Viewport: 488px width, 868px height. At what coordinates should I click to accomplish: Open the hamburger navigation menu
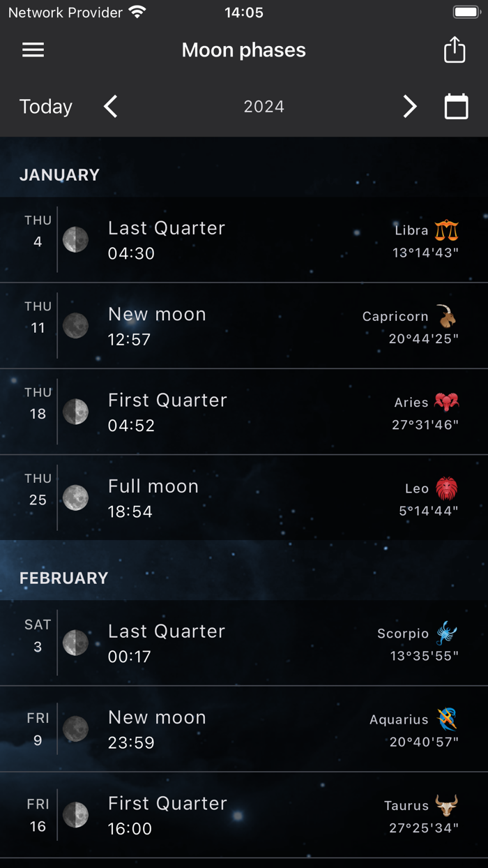click(33, 50)
